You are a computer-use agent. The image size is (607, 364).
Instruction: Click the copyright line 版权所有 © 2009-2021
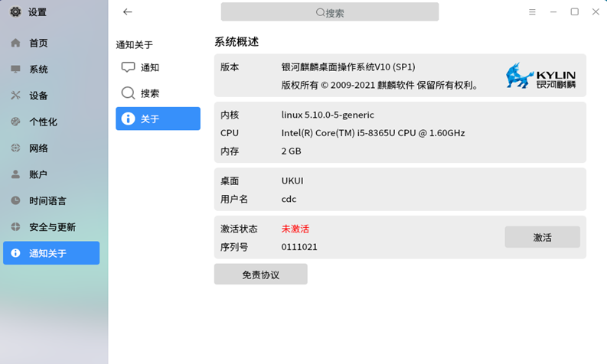pyautogui.click(x=380, y=85)
